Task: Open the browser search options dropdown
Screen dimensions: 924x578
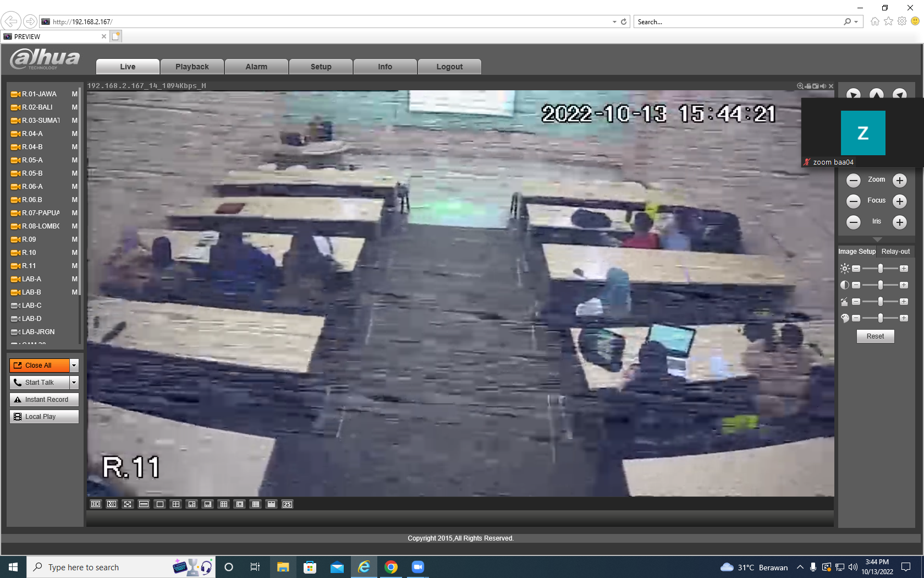Action: pyautogui.click(x=856, y=22)
